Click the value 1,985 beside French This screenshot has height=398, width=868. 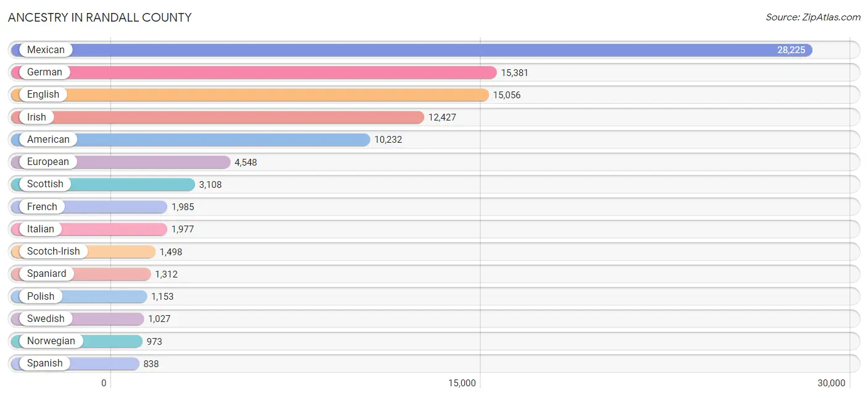pyautogui.click(x=183, y=207)
